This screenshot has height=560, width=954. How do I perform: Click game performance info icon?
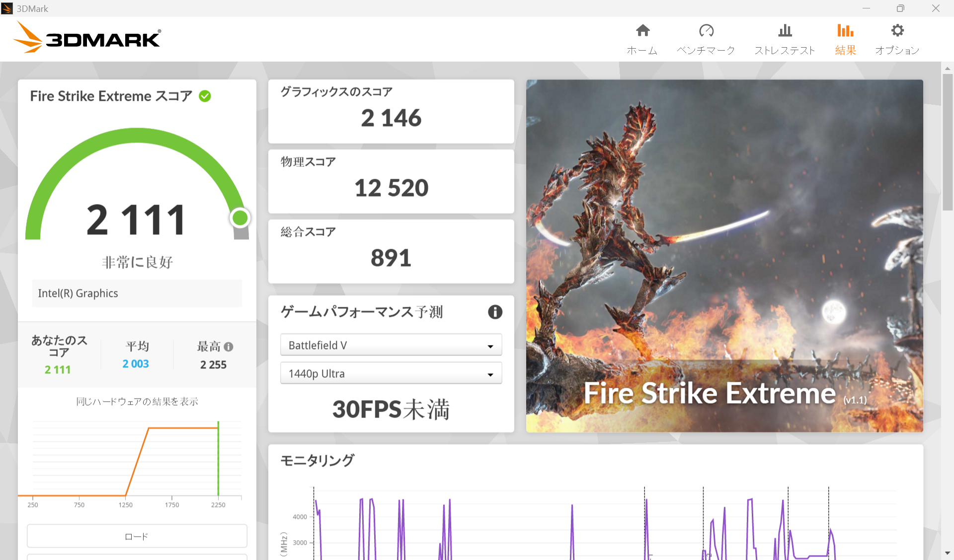495,312
